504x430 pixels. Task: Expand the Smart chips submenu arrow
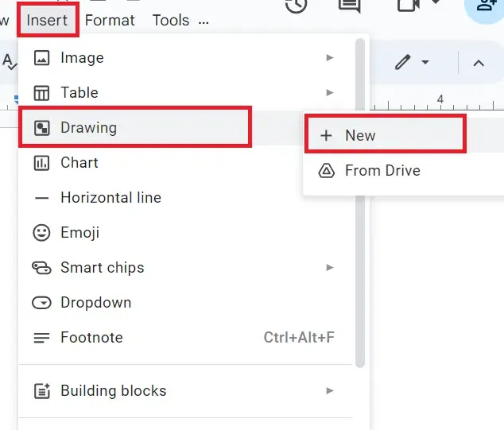tap(330, 268)
